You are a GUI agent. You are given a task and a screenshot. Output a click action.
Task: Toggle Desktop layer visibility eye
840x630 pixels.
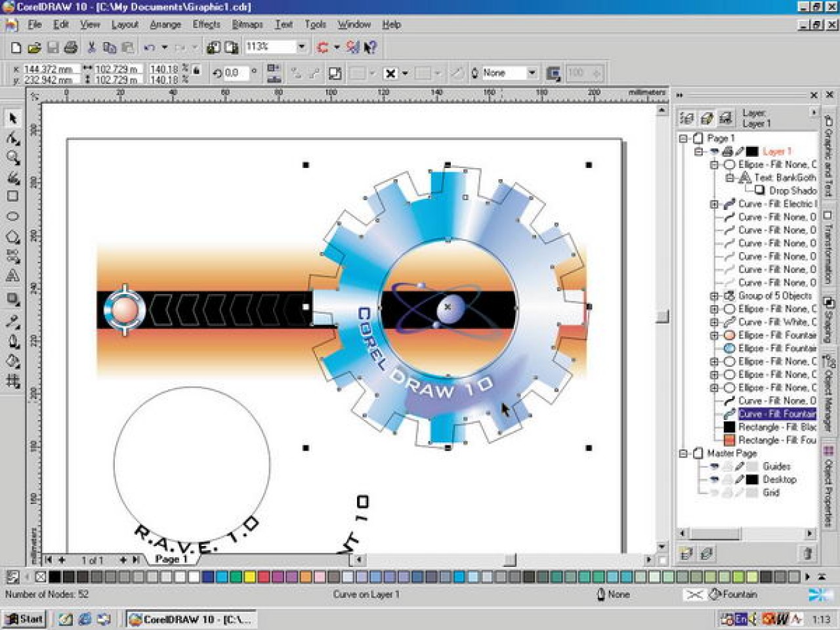coord(715,480)
